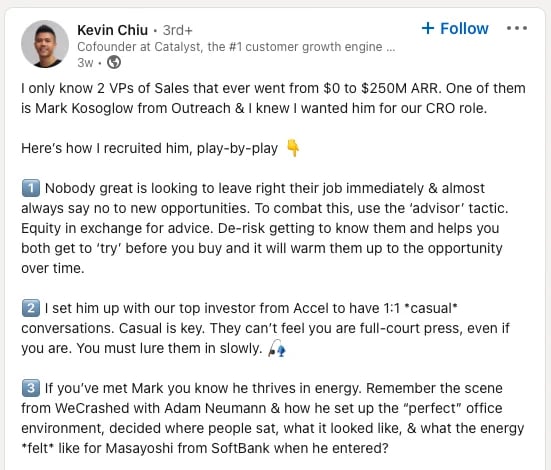Click the paragraph about Accel investor conversations
Screen dimensions: 551x470
point(265,328)
